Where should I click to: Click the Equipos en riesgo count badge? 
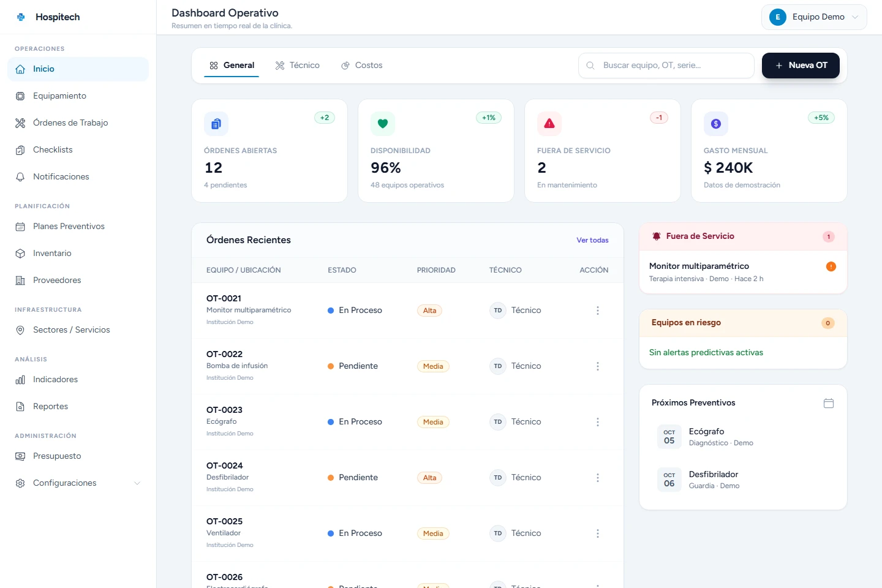(828, 323)
